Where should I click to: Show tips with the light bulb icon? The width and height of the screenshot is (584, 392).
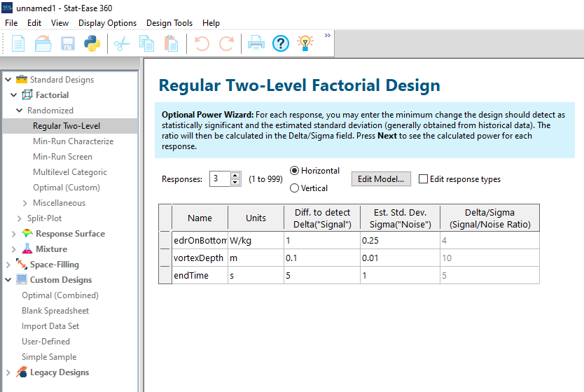pyautogui.click(x=305, y=43)
